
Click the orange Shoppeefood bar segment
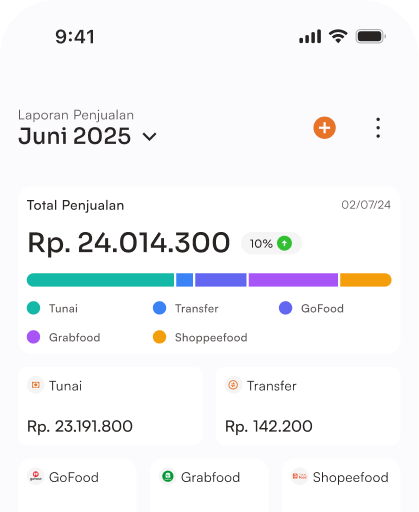[366, 280]
